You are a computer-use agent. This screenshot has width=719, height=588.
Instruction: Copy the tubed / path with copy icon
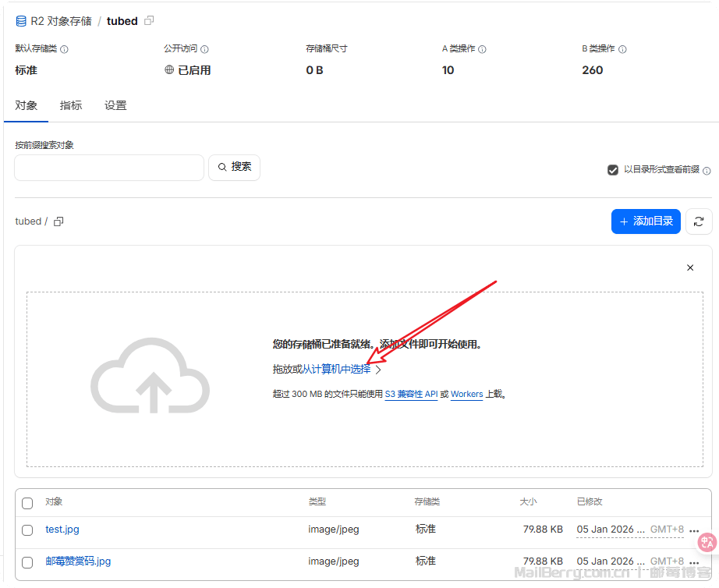click(x=58, y=221)
